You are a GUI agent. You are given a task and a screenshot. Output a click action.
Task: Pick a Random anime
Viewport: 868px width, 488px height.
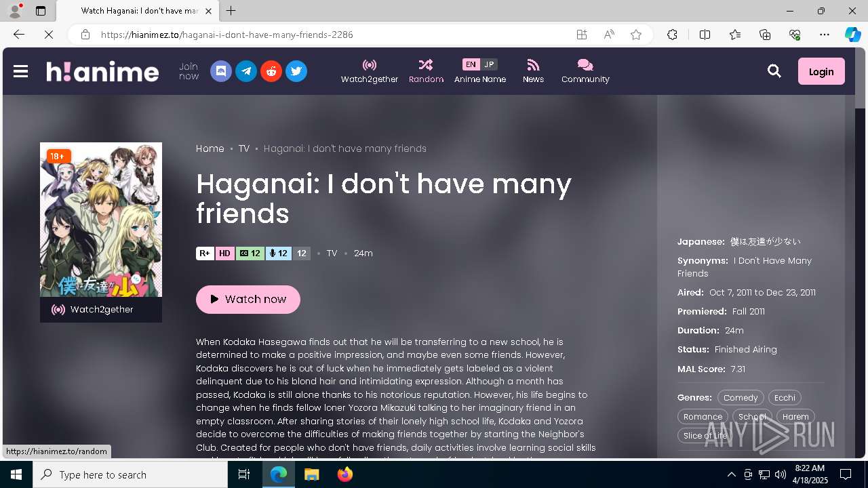click(x=426, y=71)
